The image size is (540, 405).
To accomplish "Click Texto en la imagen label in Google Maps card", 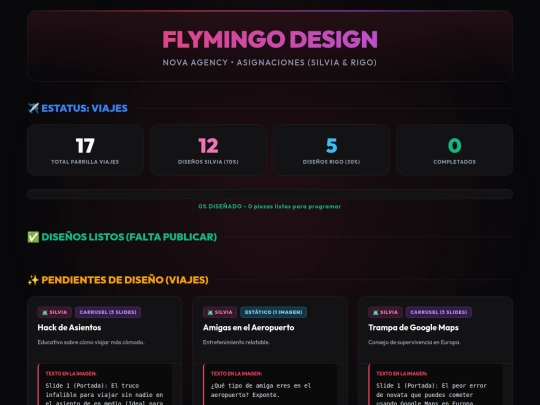I will 402,374.
